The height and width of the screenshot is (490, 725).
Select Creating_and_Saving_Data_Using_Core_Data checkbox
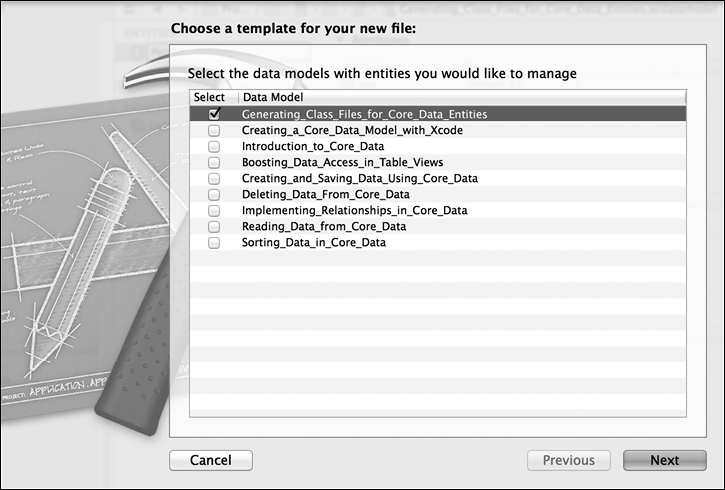click(214, 179)
